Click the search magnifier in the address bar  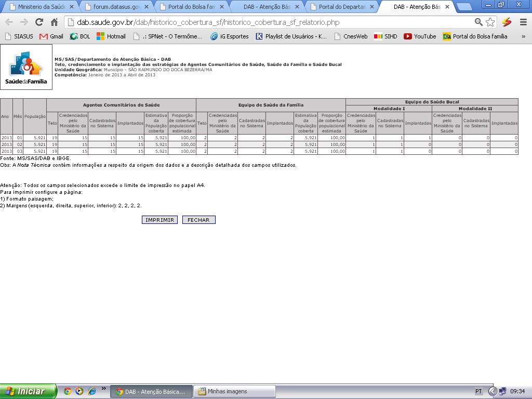click(478, 22)
